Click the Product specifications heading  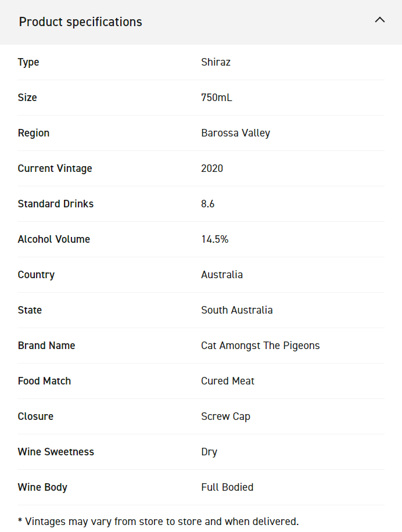coord(81,22)
